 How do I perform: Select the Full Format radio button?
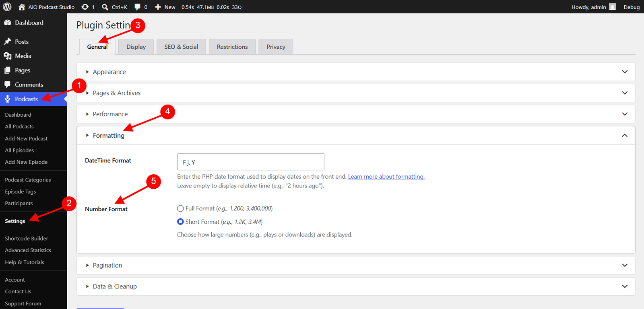point(180,208)
